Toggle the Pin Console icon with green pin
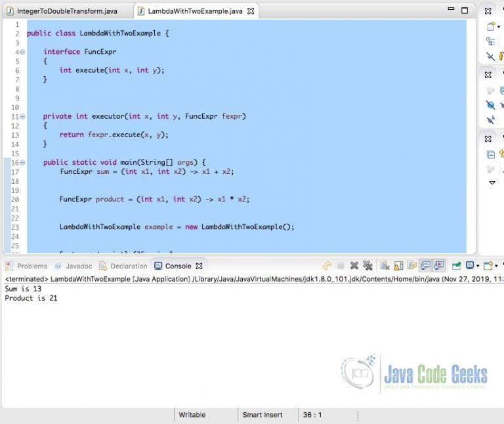Viewport: 504px width, 424px height. click(x=456, y=266)
